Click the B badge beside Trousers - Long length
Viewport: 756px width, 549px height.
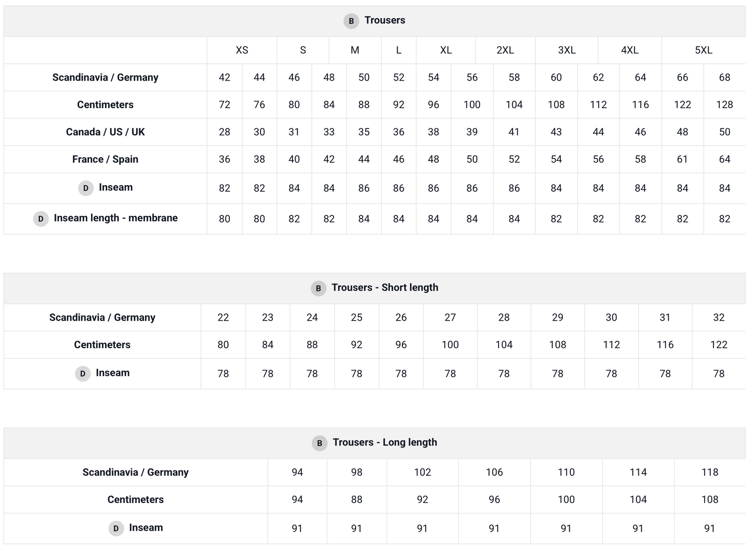(x=319, y=443)
